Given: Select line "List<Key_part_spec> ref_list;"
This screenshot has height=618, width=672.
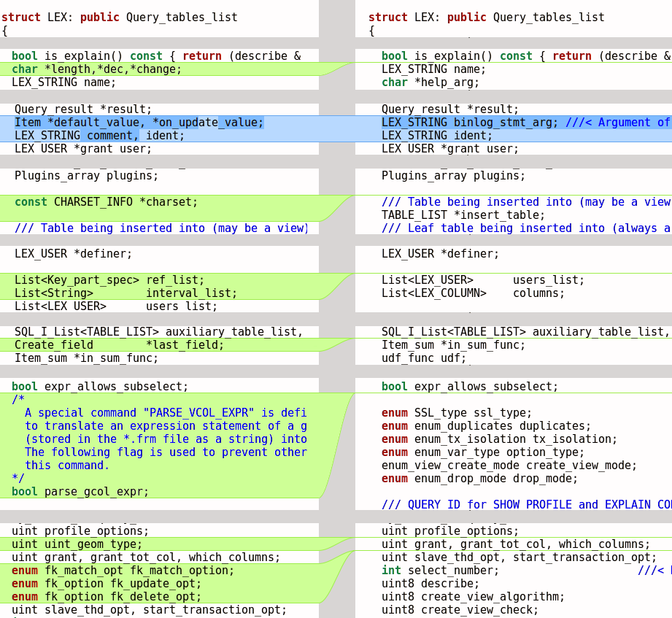Looking at the screenshot, I should [x=109, y=280].
